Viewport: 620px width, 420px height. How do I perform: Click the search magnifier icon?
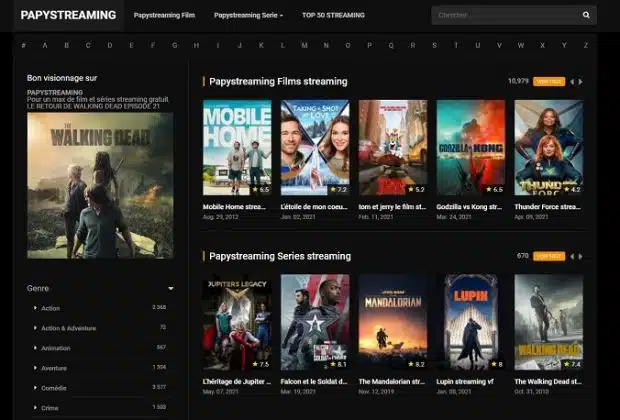(x=586, y=15)
